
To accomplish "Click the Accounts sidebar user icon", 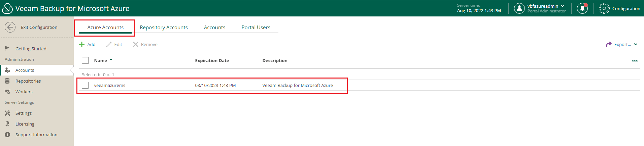I will (x=7, y=70).
